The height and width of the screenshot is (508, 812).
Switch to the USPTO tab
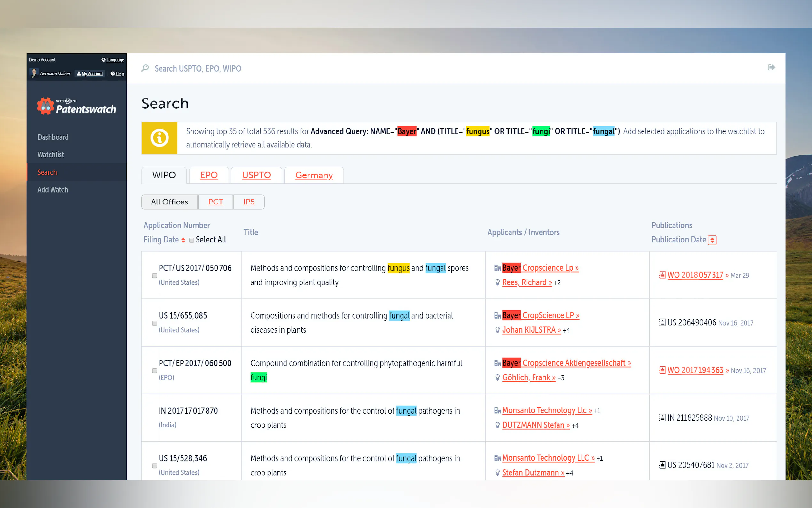pos(256,175)
